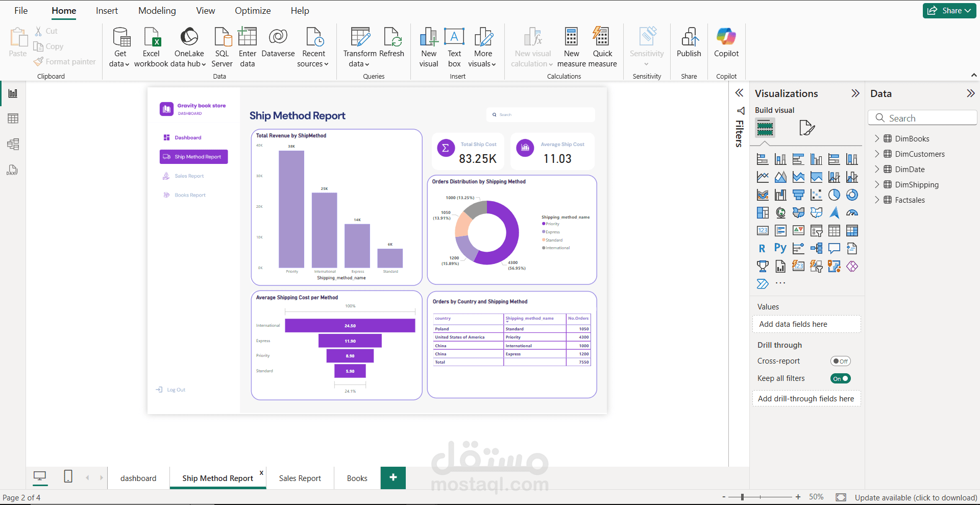Expand the Filters pane
This screenshot has width=980, height=505.
(739, 93)
